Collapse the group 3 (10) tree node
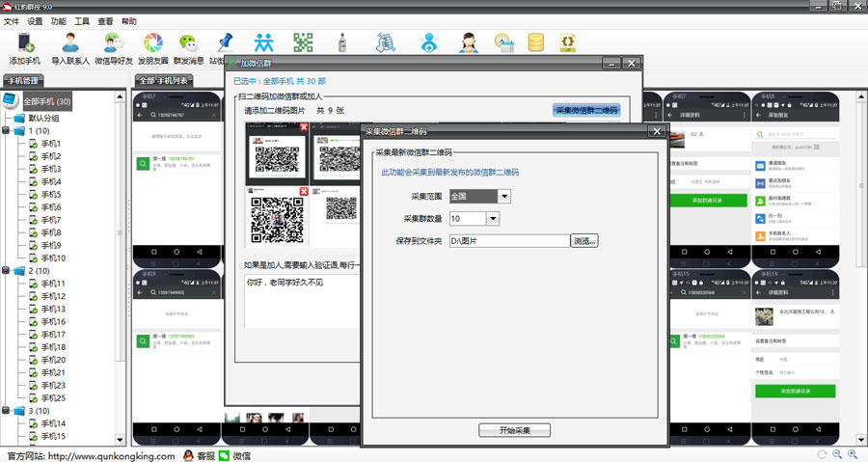 tap(6, 411)
